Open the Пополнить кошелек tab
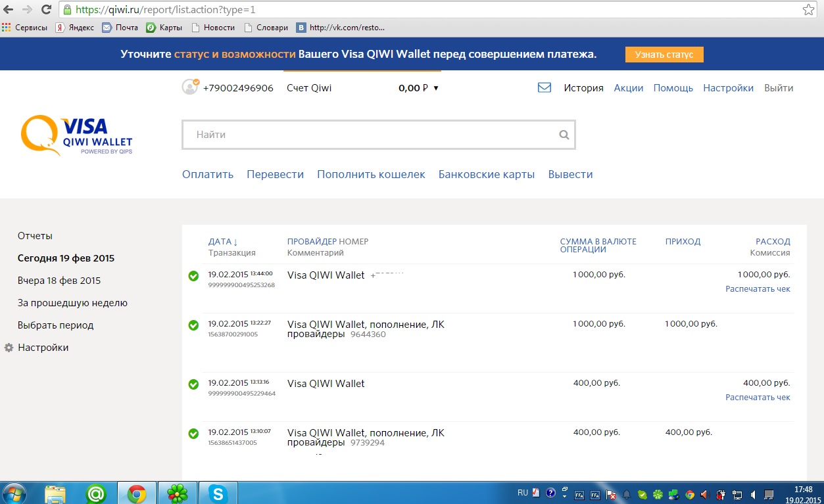 [x=371, y=174]
